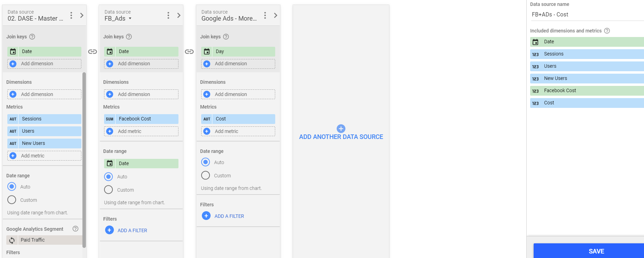Click the DASE Master panel vertical scrollbar

coord(84,160)
